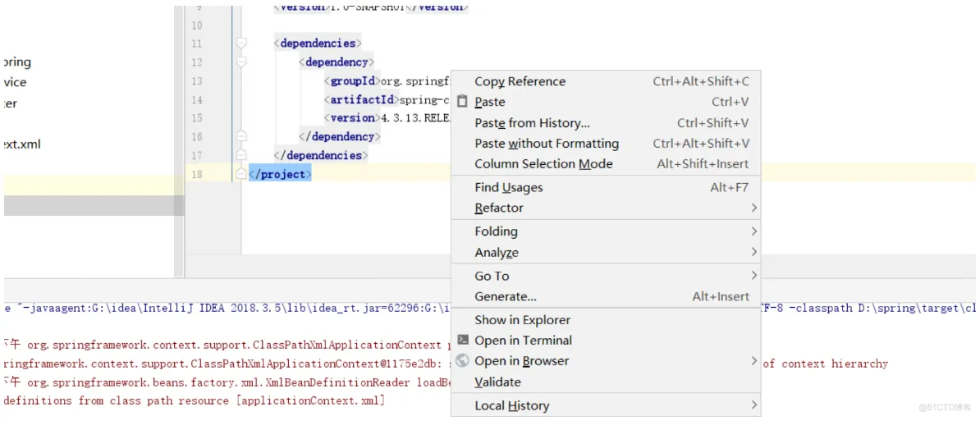The width and height of the screenshot is (980, 421).
Task: Click the fold end marker on line 17
Action: pyautogui.click(x=241, y=154)
